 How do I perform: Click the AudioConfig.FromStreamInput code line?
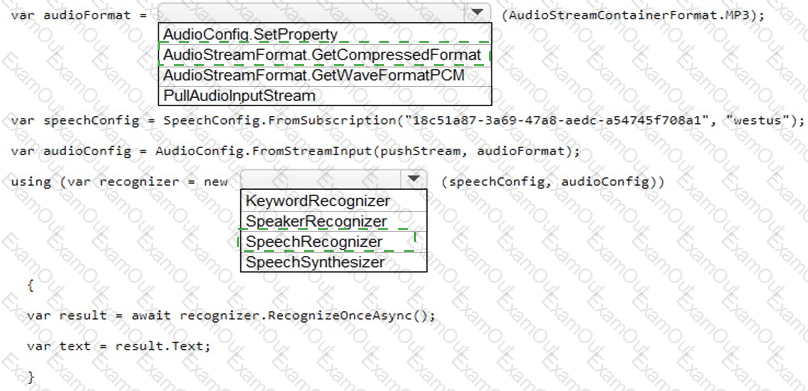(295, 151)
